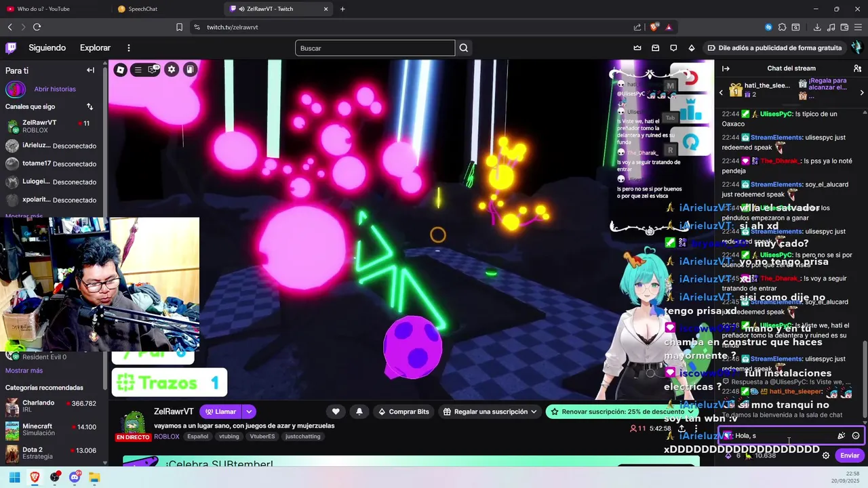
Task: Open ZelRawrVT channel in sidebar
Action: click(52, 126)
